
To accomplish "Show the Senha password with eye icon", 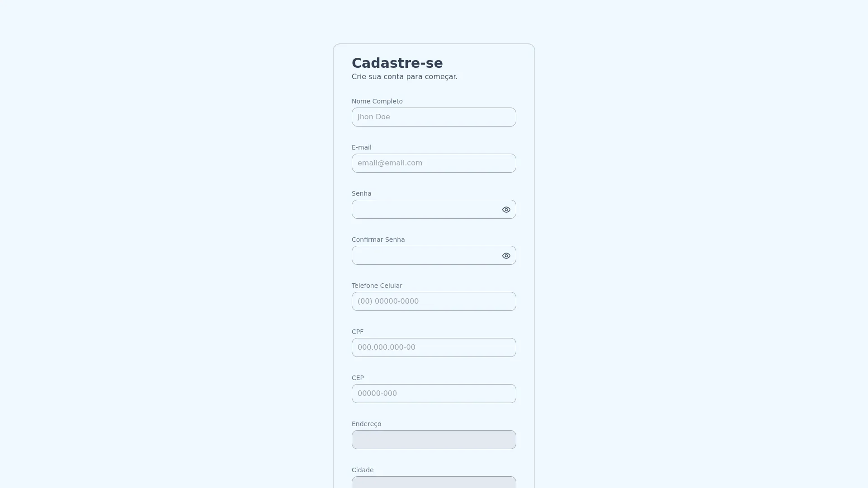I will click(x=506, y=210).
